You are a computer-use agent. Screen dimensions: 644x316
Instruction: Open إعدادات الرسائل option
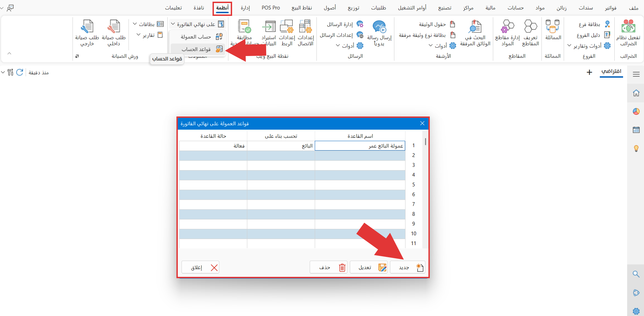pos(341,35)
